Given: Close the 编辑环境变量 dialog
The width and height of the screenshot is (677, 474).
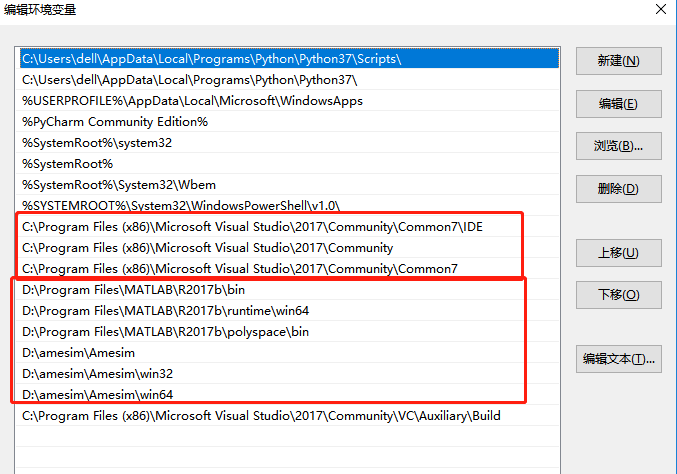Looking at the screenshot, I should [661, 9].
